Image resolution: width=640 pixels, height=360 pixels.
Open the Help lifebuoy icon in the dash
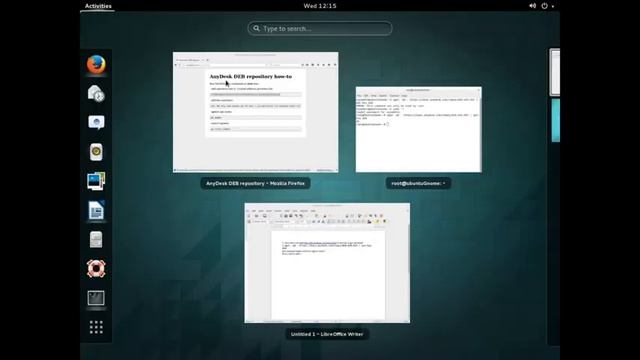click(x=96, y=269)
